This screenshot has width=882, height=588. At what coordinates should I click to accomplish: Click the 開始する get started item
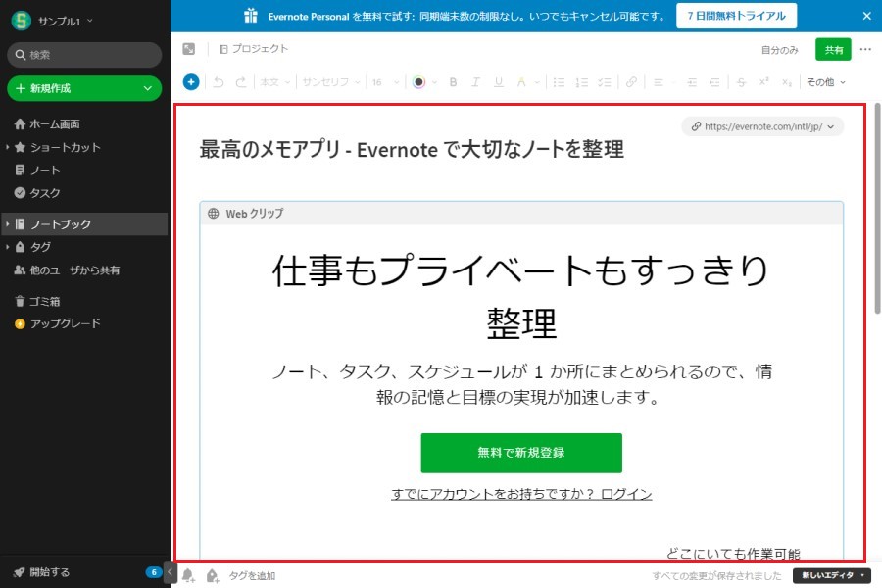(42, 572)
